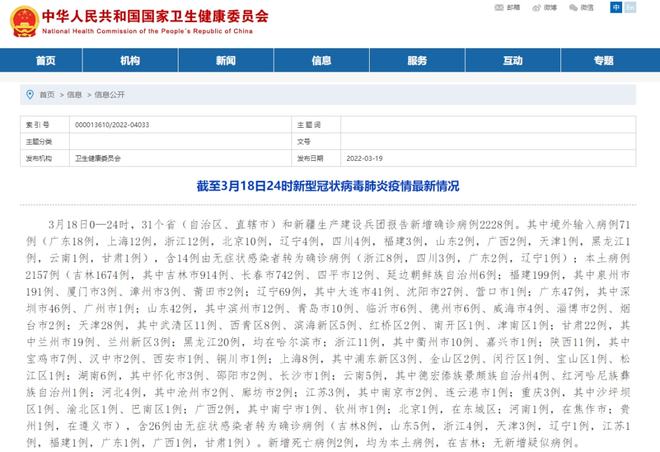Click the publish date 2022-03-19
The height and width of the screenshot is (452, 660).
(365, 158)
